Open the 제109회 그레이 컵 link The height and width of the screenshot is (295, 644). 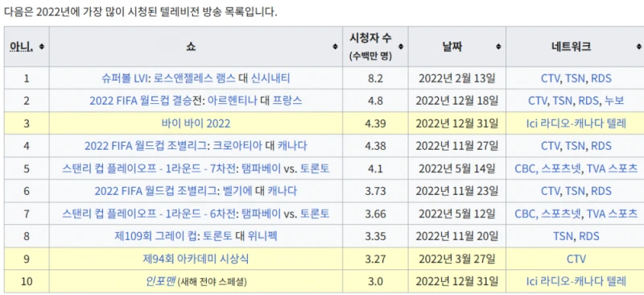[157, 237]
